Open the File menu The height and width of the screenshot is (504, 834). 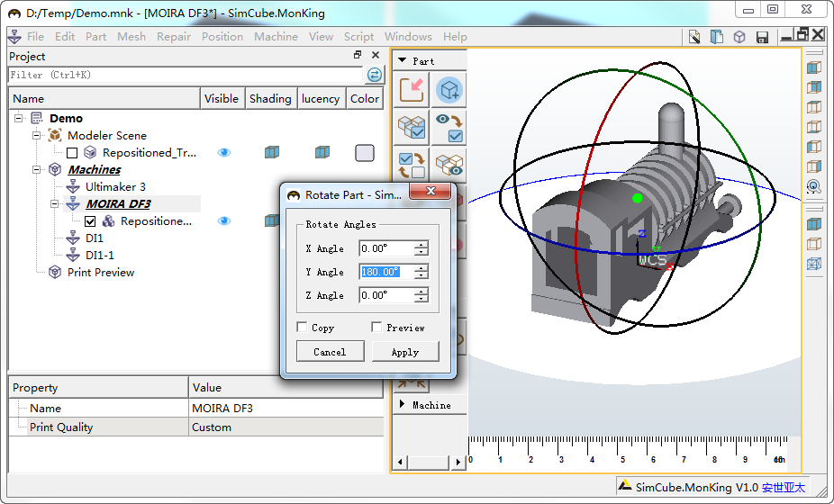[x=35, y=37]
